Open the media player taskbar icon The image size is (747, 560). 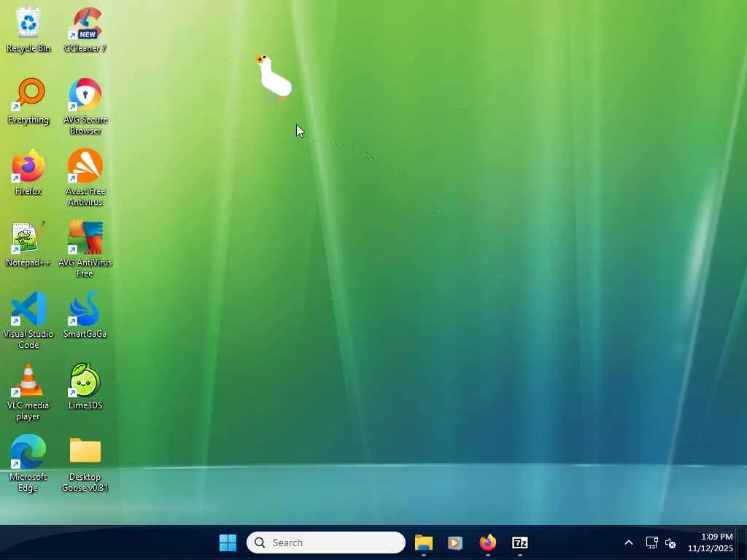(455, 542)
